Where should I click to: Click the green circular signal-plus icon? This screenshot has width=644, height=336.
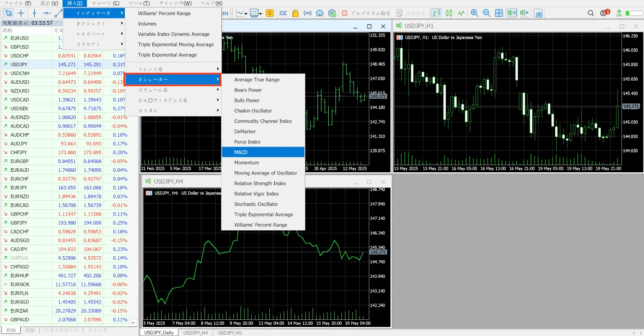[x=332, y=13]
